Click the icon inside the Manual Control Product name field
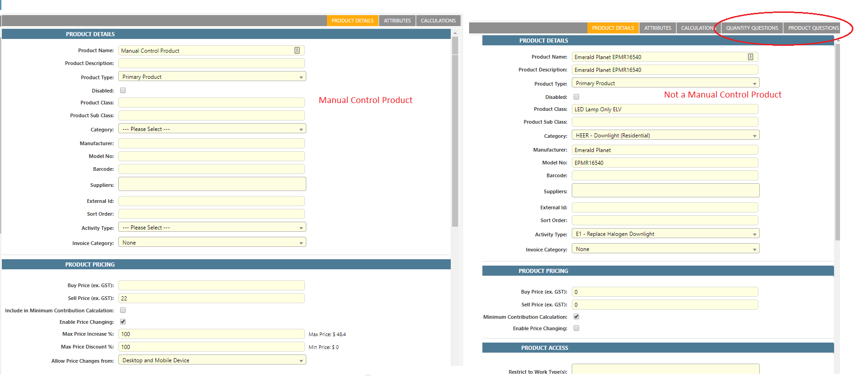Screen dimensions: 868x376 (x=297, y=50)
